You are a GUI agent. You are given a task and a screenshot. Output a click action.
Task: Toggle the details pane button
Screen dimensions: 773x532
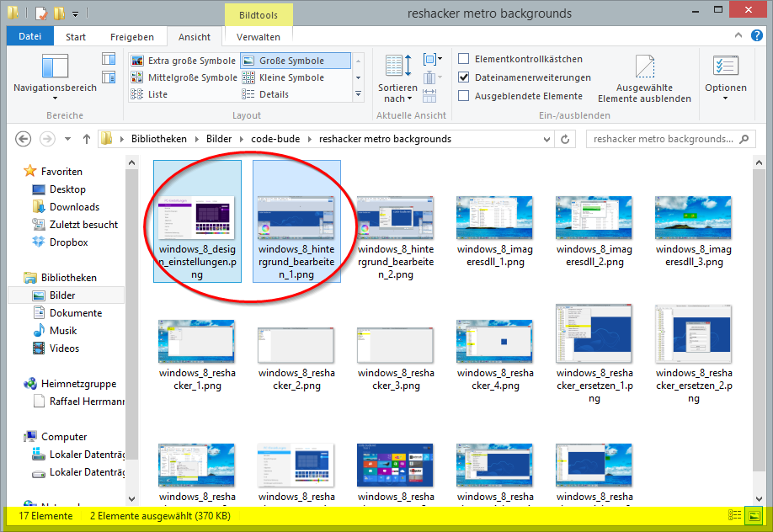(x=109, y=77)
